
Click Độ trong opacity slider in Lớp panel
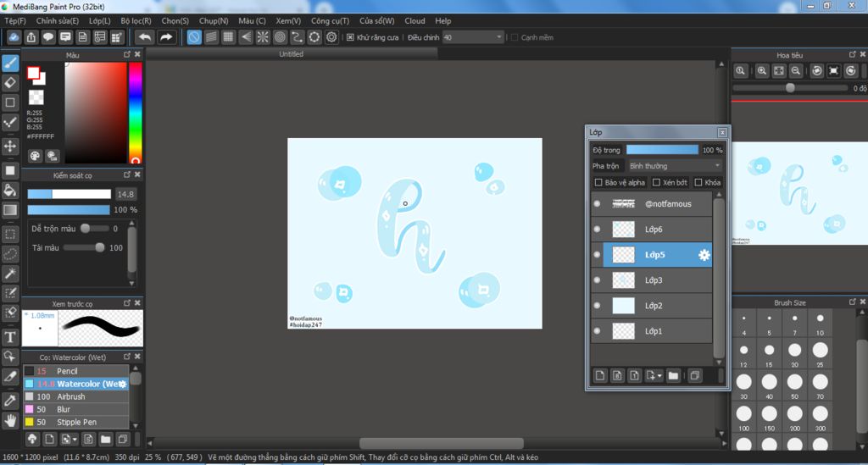click(x=662, y=150)
